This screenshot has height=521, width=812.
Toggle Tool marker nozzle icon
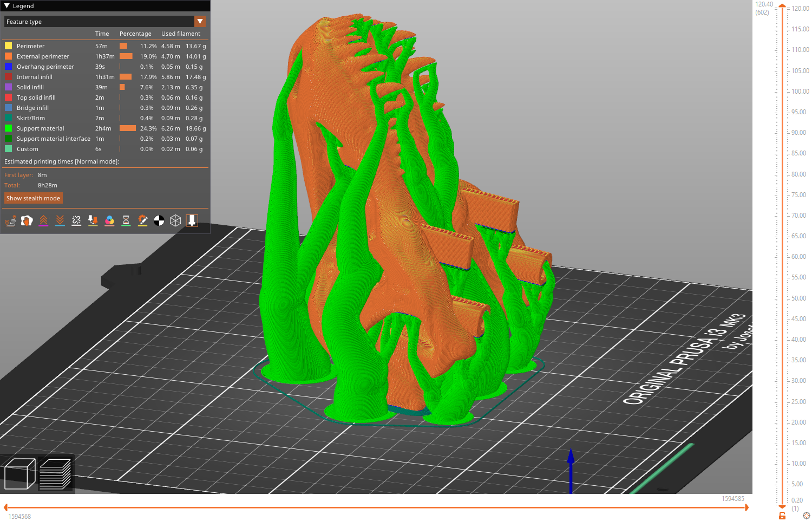(192, 220)
